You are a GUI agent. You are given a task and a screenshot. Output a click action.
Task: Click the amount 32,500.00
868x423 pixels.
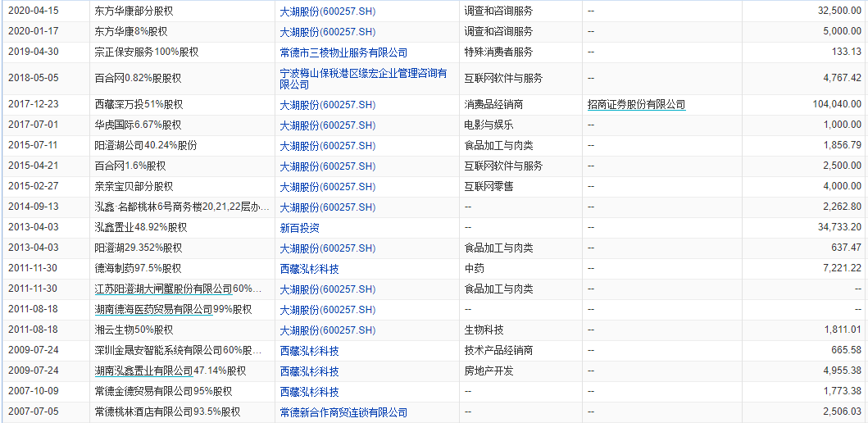point(839,11)
